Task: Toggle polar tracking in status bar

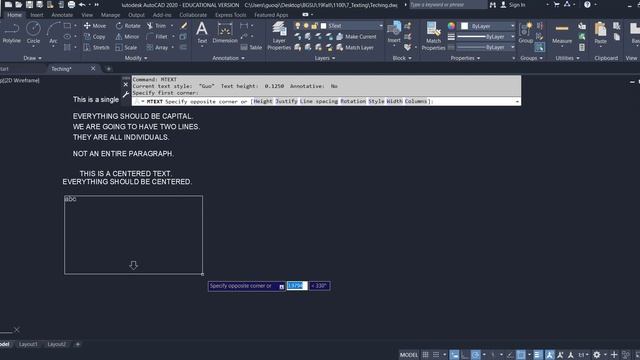Action: pyautogui.click(x=476, y=355)
